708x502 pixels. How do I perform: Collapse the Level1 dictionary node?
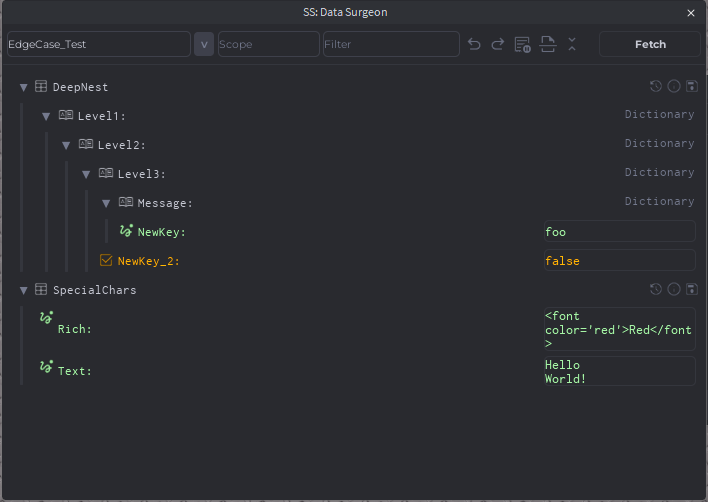46,116
